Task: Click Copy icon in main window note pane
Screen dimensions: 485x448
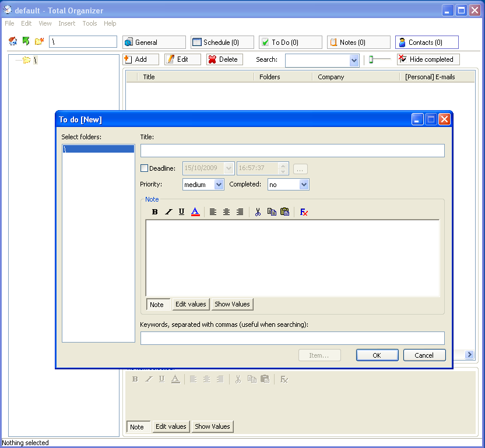Action: pyautogui.click(x=252, y=379)
